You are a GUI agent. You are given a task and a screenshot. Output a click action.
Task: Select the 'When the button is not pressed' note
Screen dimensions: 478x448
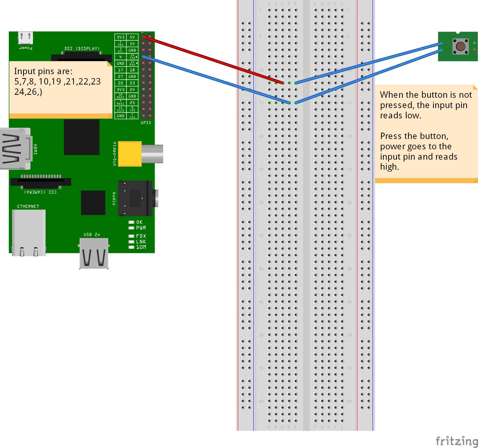426,134
